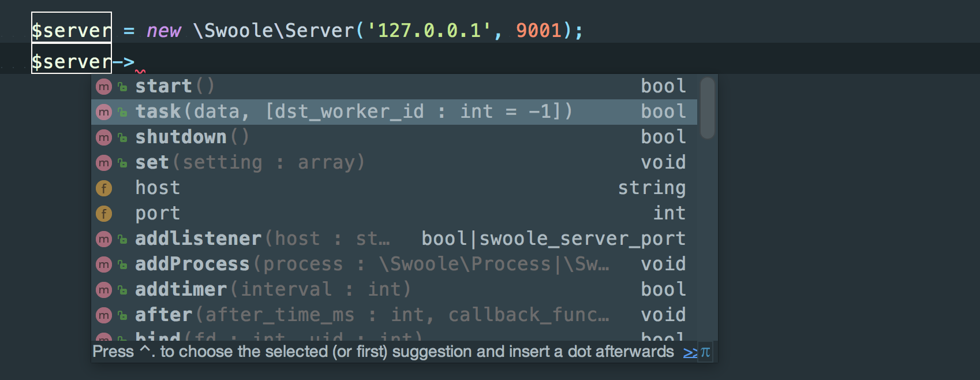Click the green public lock icon on task

122,113
